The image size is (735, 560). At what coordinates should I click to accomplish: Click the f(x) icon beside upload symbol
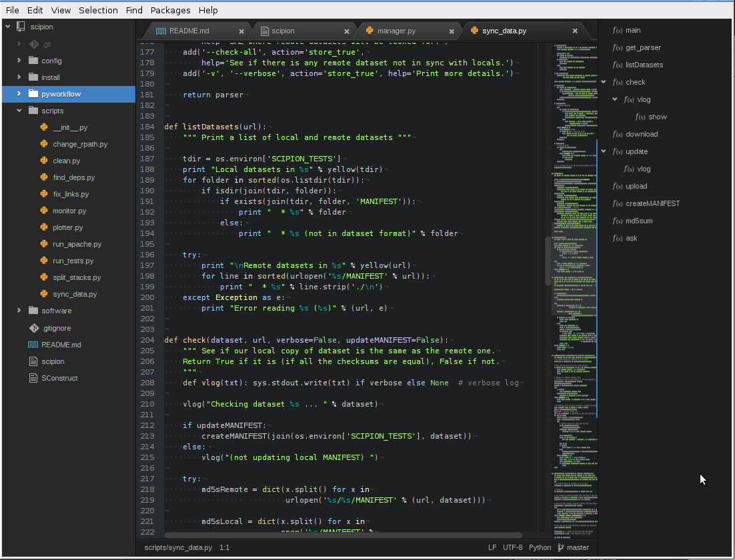[617, 186]
